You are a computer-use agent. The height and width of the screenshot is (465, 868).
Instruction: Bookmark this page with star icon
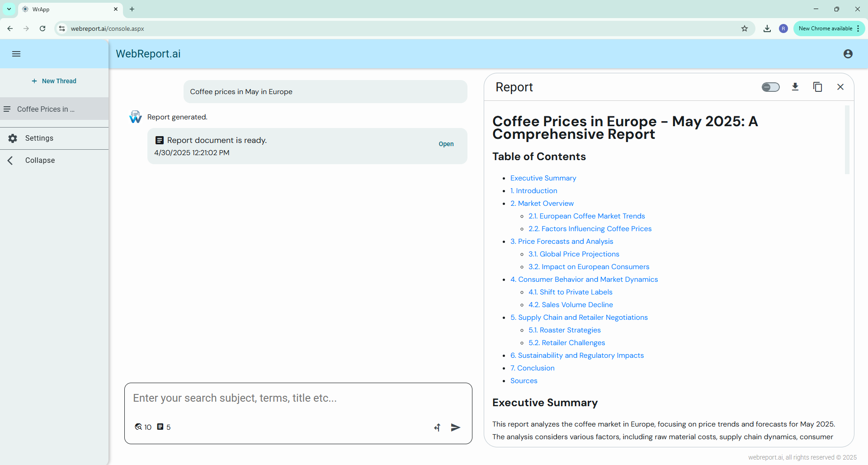(745, 28)
